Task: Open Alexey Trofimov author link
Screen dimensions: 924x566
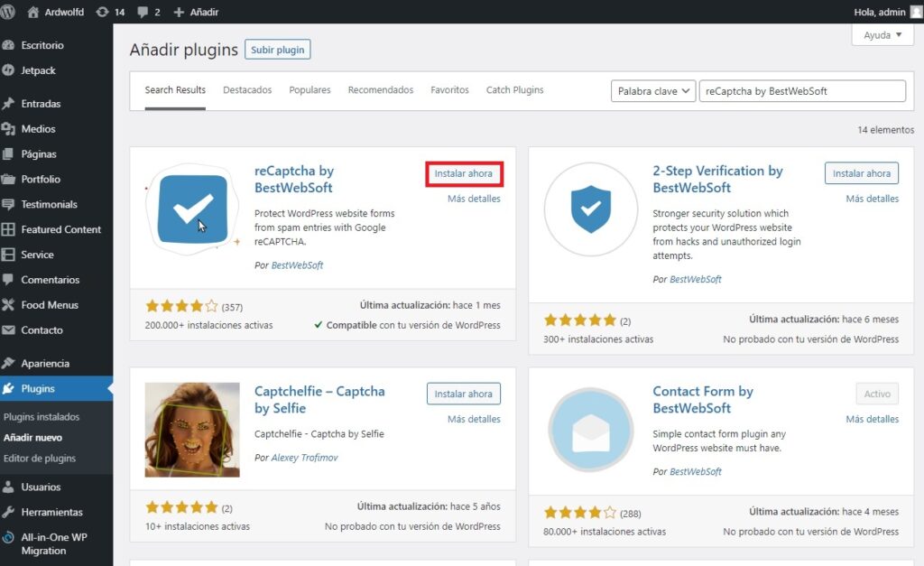Action: [x=305, y=458]
